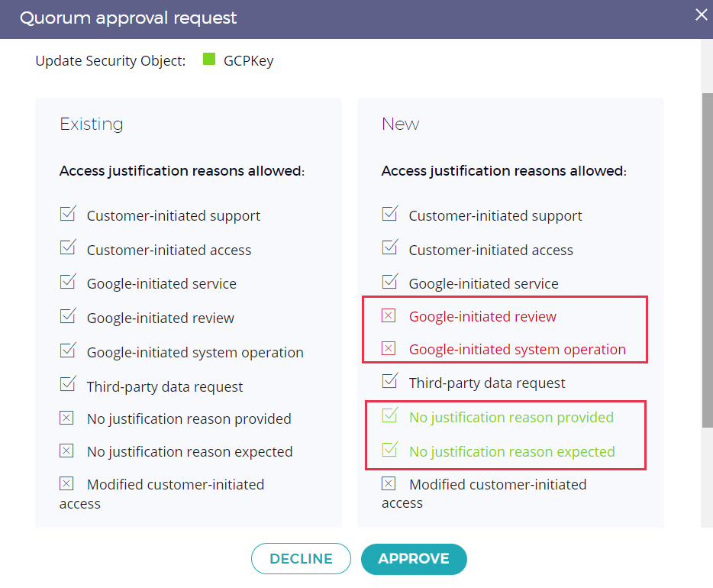Click Existing Third-party data request checkbox
The height and width of the screenshot is (588, 713).
[67, 385]
